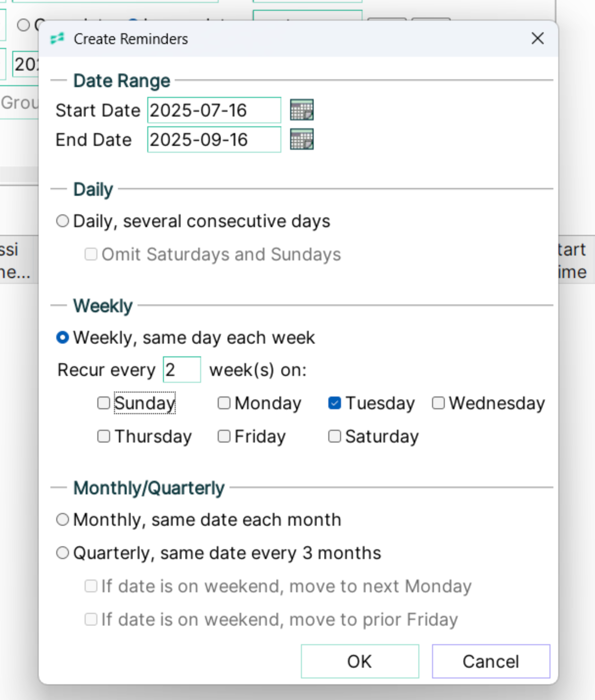Select Daily, several consecutive days option

click(63, 221)
